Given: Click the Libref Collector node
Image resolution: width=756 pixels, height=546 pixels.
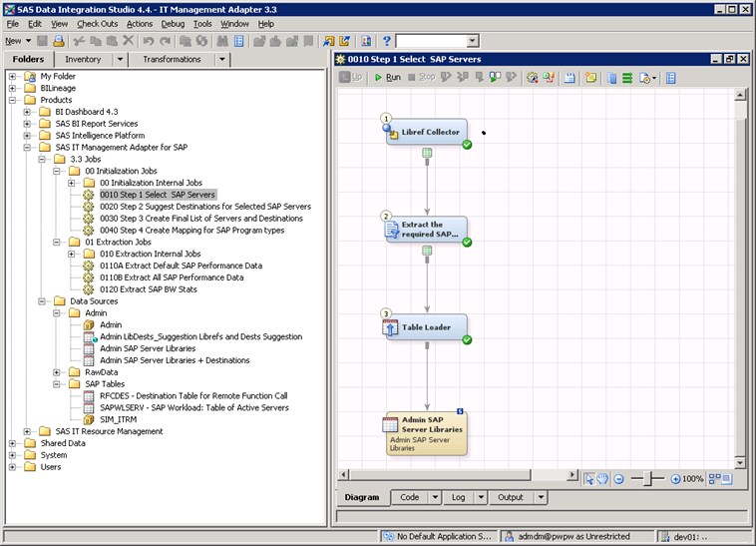Looking at the screenshot, I should point(427,132).
